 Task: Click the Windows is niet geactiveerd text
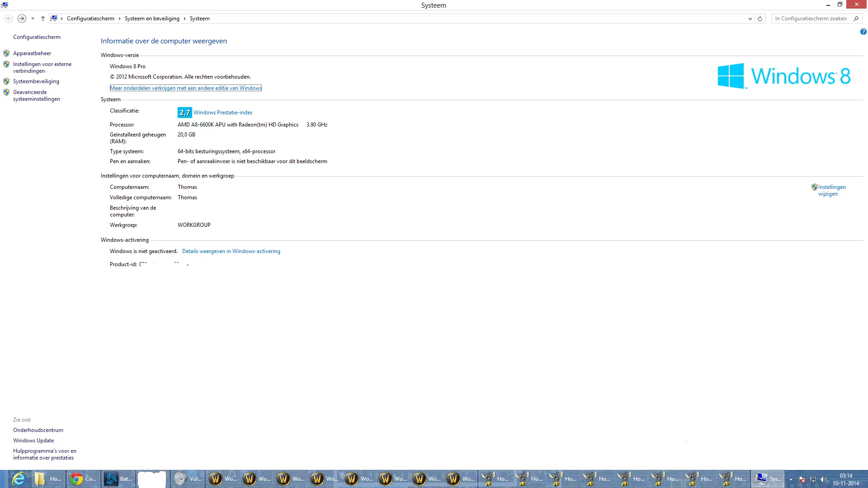(x=143, y=251)
